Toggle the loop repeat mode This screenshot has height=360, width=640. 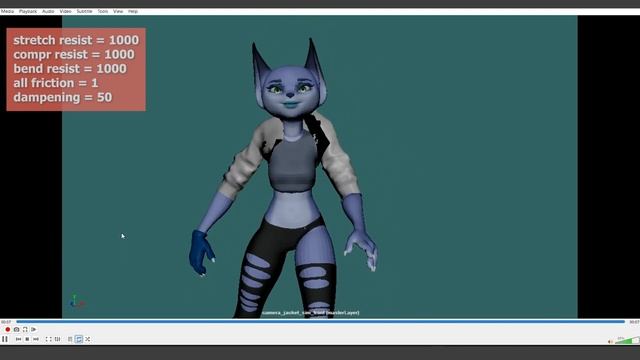tap(79, 339)
